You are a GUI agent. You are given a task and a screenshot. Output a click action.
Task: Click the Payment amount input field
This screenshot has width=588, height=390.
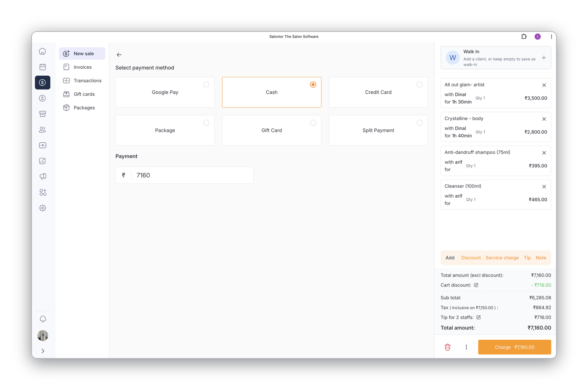click(184, 175)
